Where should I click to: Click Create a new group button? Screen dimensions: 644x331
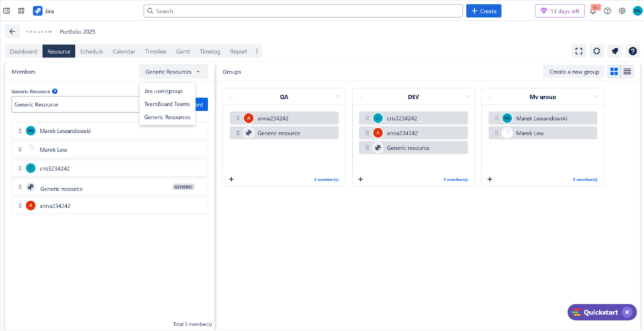tap(574, 72)
